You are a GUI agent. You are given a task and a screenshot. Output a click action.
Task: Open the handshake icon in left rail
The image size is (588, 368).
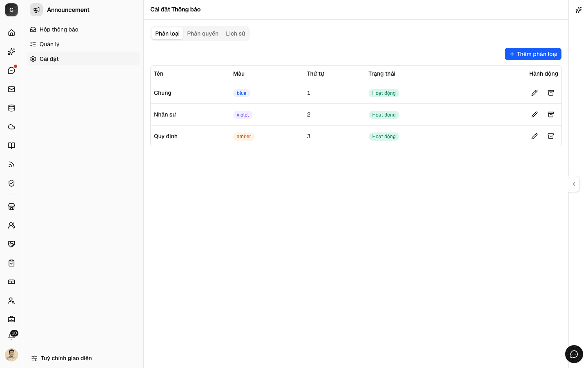[11, 244]
